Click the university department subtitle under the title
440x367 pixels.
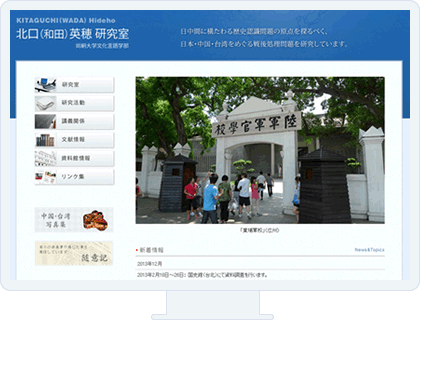tap(102, 46)
